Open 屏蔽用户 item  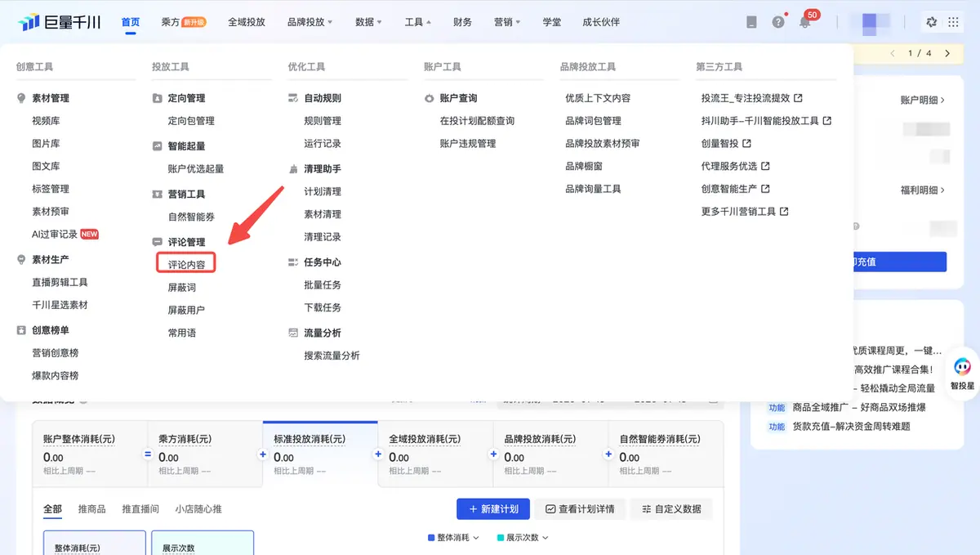(x=186, y=311)
